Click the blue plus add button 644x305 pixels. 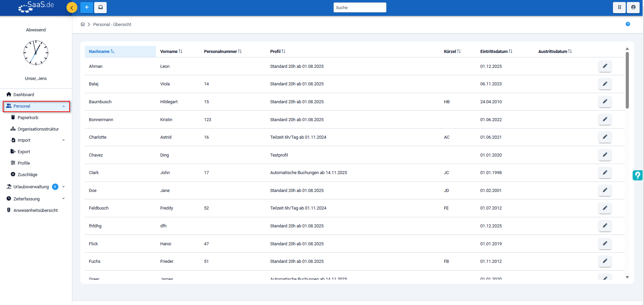pos(87,7)
